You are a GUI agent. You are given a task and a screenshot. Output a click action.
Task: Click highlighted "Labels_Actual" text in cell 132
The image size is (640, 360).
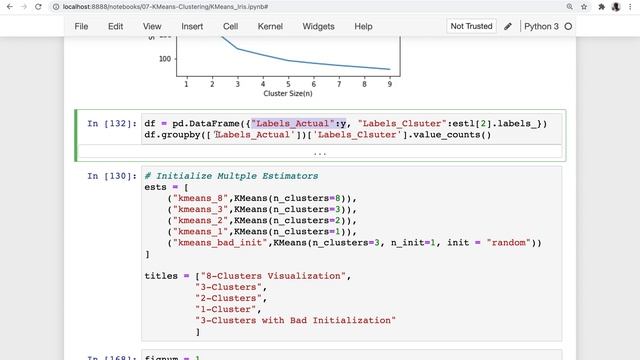tap(293, 124)
